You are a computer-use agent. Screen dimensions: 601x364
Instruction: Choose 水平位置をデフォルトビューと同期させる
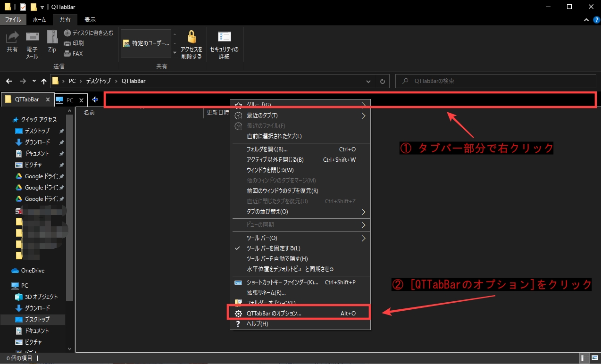pyautogui.click(x=300, y=269)
